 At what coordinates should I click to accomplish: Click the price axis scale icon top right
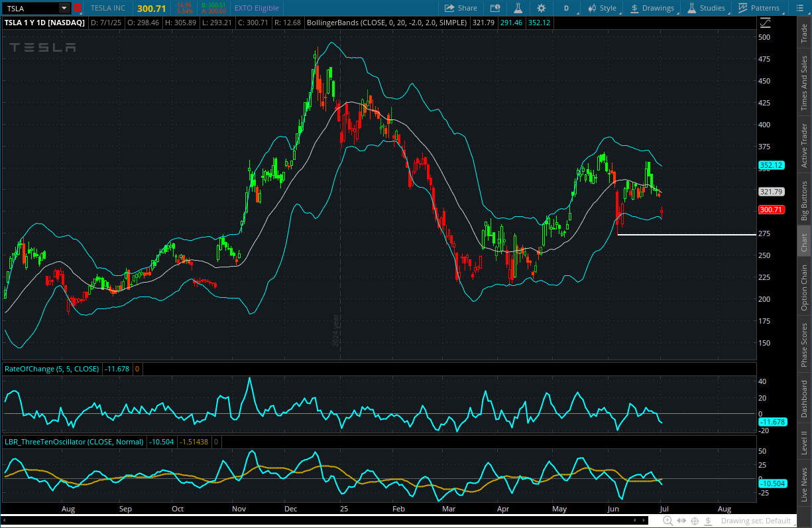click(765, 22)
